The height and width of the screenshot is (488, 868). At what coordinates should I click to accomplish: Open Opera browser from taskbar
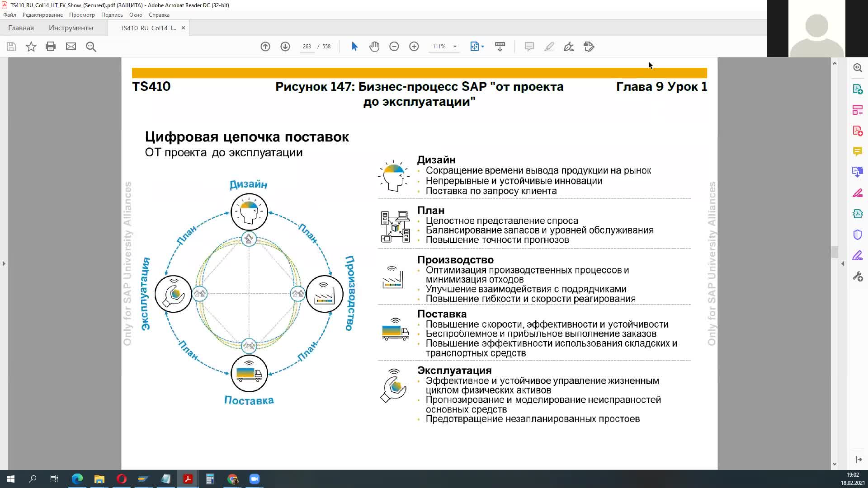point(122,479)
